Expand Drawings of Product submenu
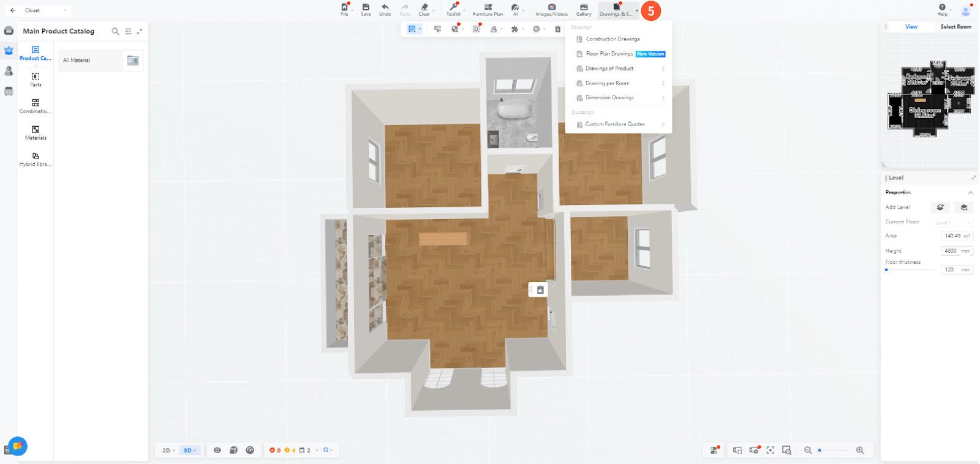 [x=621, y=69]
